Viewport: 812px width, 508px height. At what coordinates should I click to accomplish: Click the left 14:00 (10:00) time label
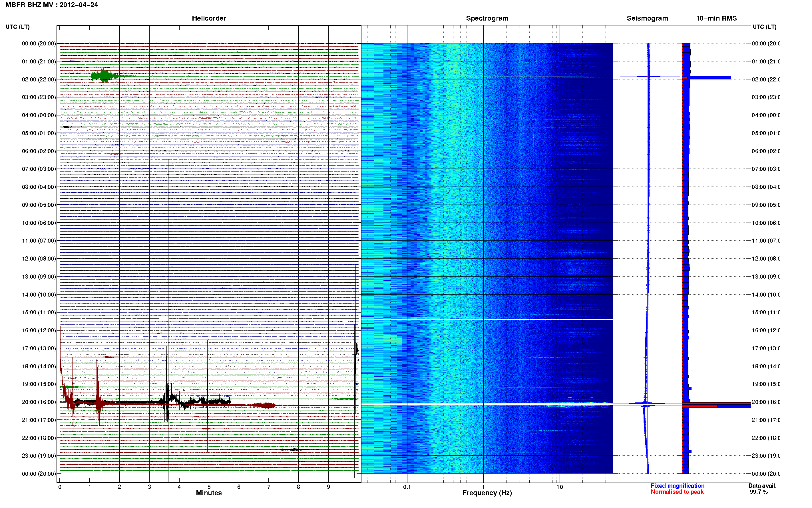pos(39,295)
